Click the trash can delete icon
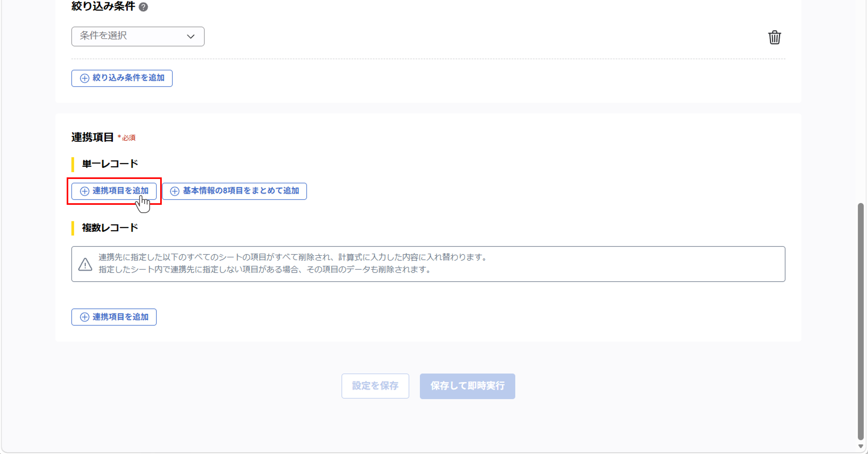The image size is (868, 454). (x=774, y=37)
